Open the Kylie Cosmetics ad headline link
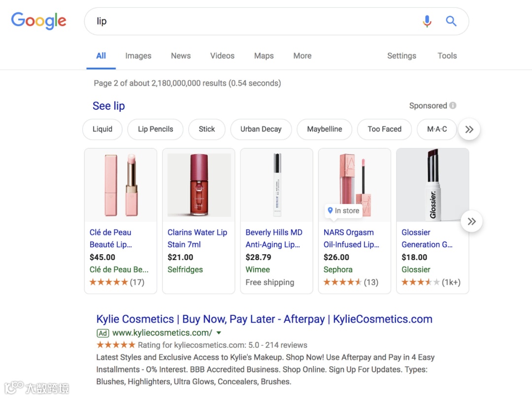The width and height of the screenshot is (532, 398). pyautogui.click(x=264, y=319)
